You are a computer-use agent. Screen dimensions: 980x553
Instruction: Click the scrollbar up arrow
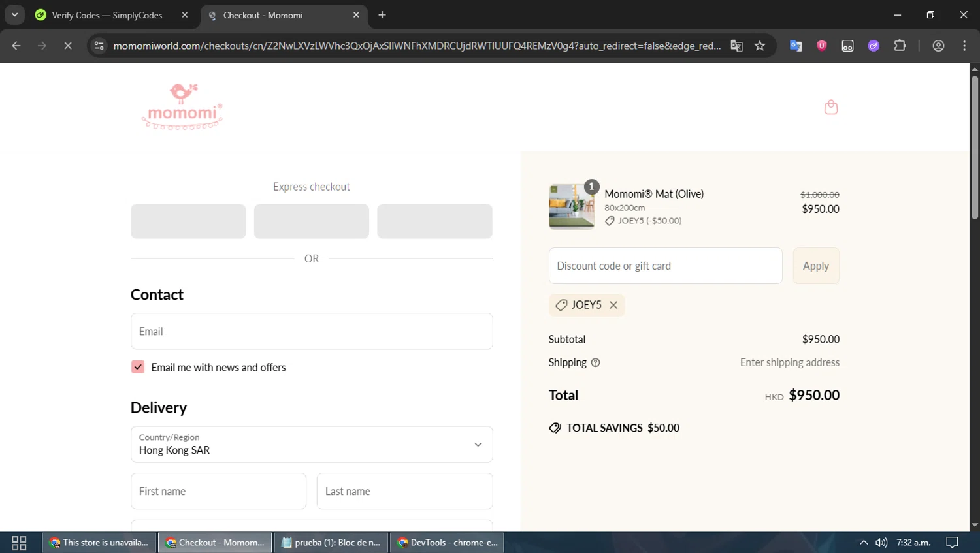(975, 69)
